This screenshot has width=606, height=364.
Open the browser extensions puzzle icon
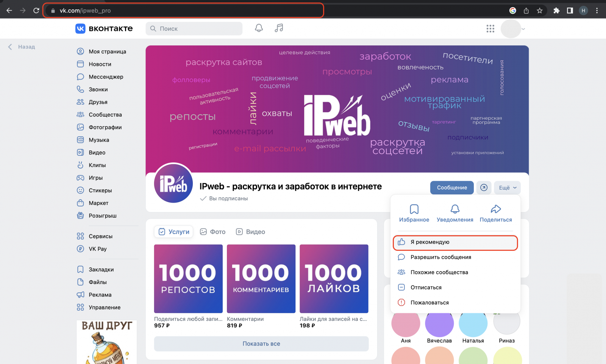point(556,11)
